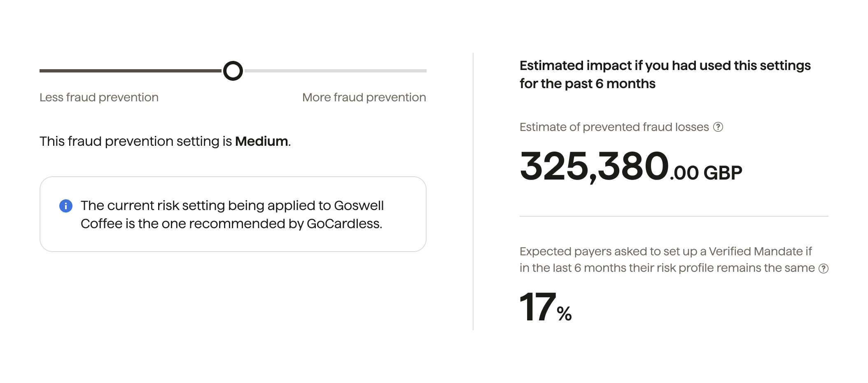Click the ".00 GBP" currency suffix
868x383 pixels.
706,173
